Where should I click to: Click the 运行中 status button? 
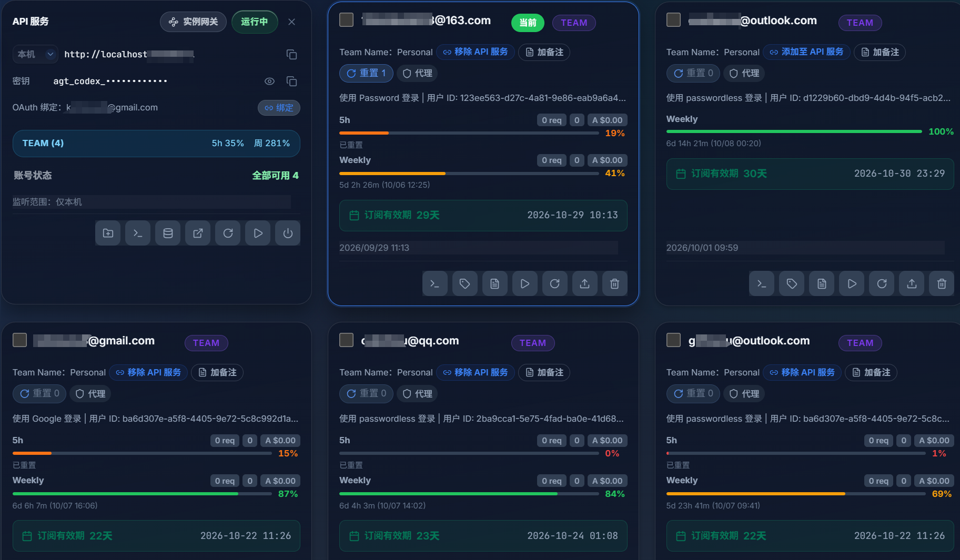pos(255,22)
